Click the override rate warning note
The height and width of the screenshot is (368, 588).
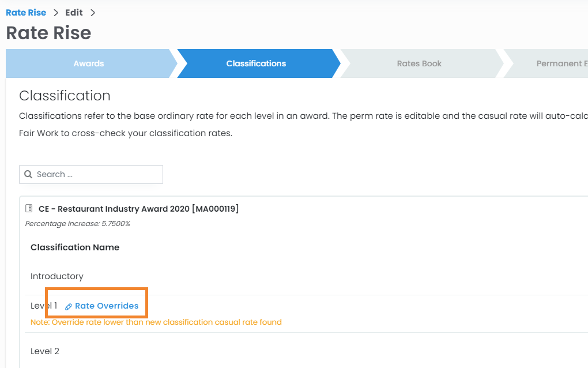pos(156,322)
